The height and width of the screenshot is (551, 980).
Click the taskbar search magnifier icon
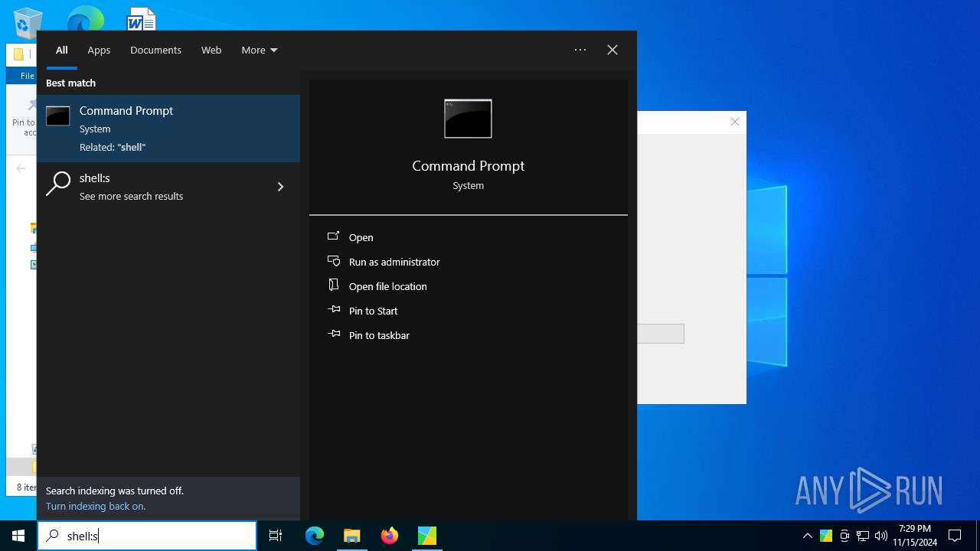tap(52, 536)
